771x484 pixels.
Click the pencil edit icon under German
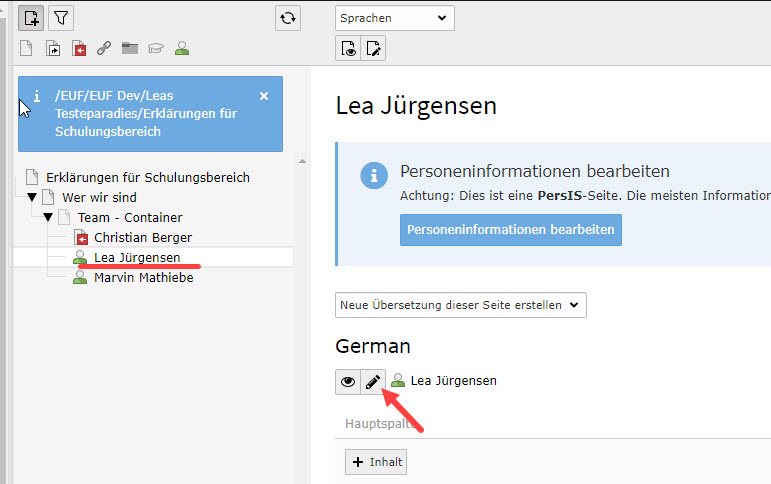[x=372, y=381]
